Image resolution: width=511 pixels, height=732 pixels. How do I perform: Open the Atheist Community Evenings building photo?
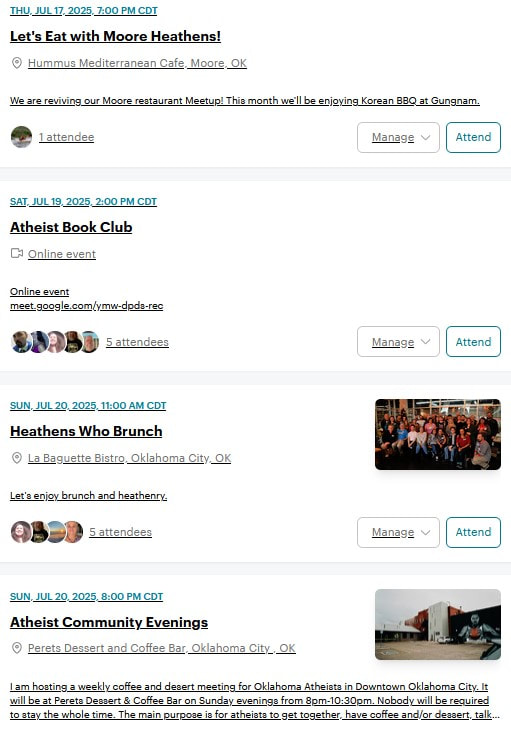[x=438, y=624]
